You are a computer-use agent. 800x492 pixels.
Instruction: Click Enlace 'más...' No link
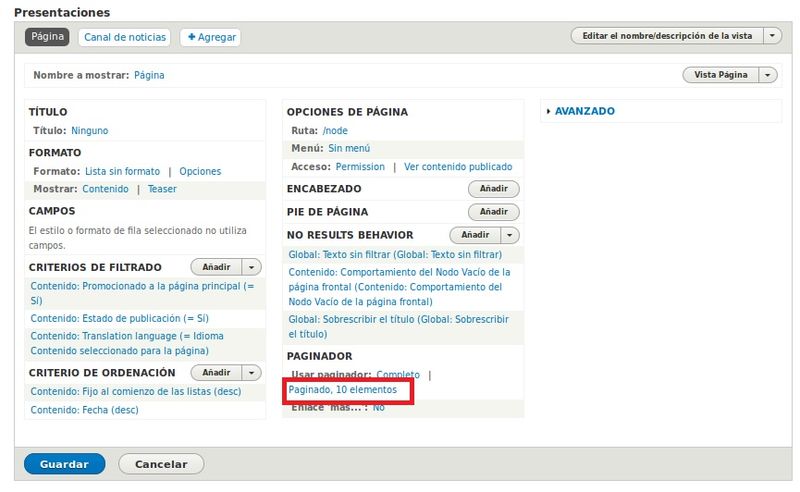379,407
